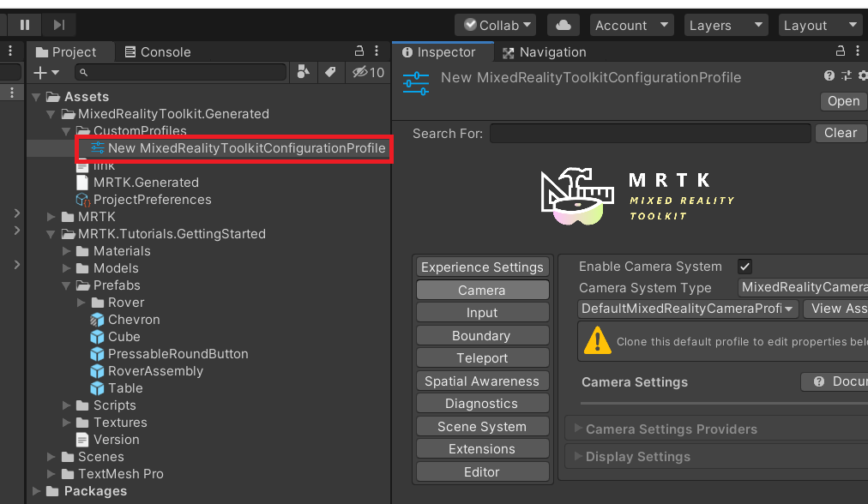Screen dimensions: 868x504
Task: Select the Table prefab icon
Action: (x=97, y=388)
